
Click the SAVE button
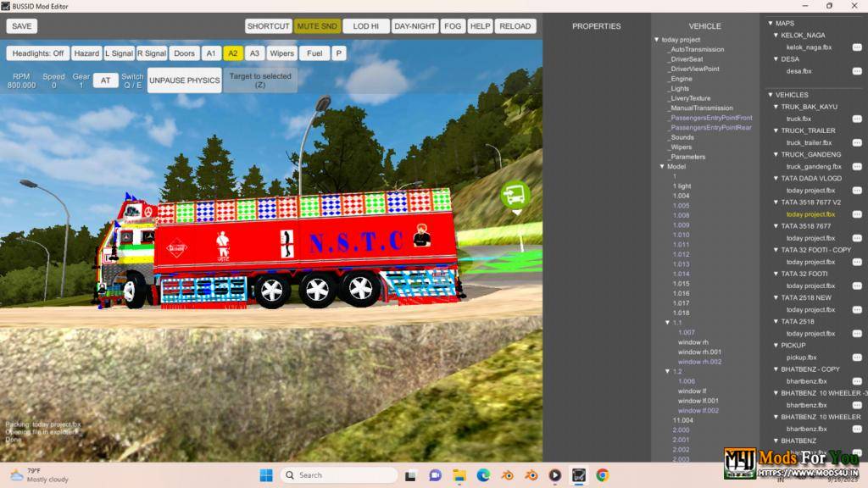[21, 26]
